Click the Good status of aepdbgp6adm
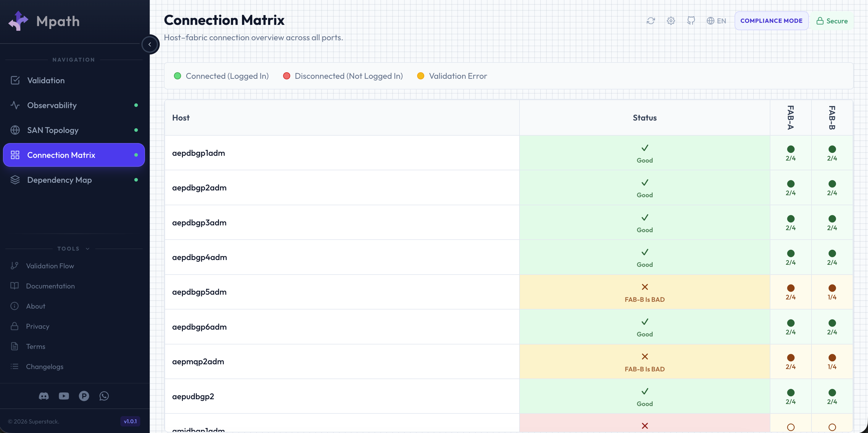Image resolution: width=868 pixels, height=433 pixels. click(645, 327)
